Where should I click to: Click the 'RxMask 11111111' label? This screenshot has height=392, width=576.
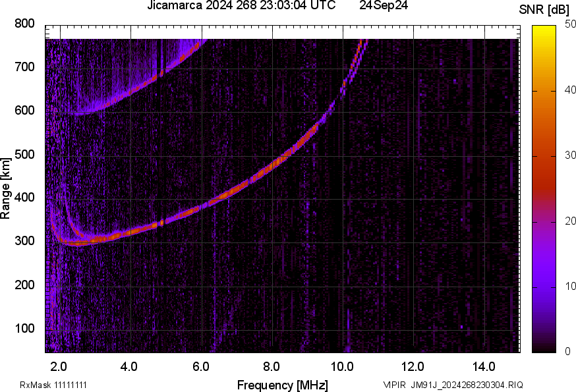[53, 385]
